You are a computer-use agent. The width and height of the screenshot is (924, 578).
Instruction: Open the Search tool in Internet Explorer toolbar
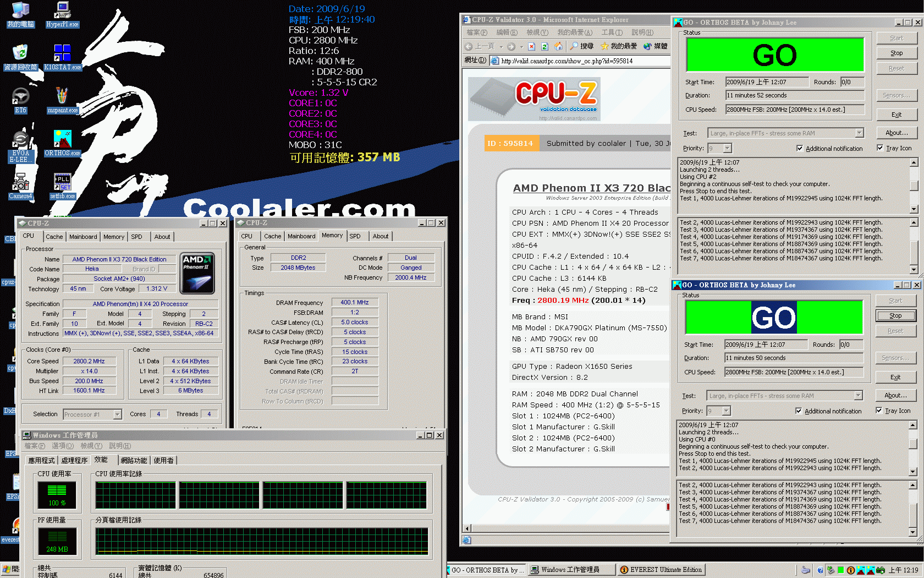point(581,46)
